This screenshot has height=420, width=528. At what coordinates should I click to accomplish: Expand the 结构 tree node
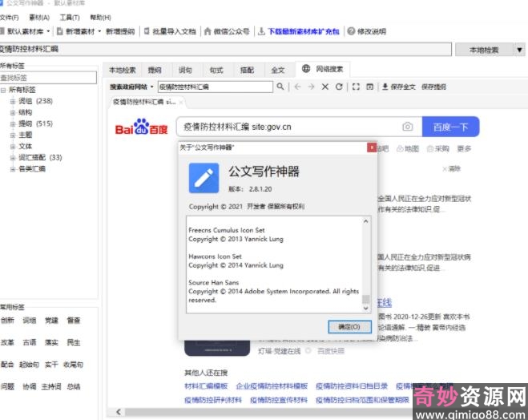(13, 112)
